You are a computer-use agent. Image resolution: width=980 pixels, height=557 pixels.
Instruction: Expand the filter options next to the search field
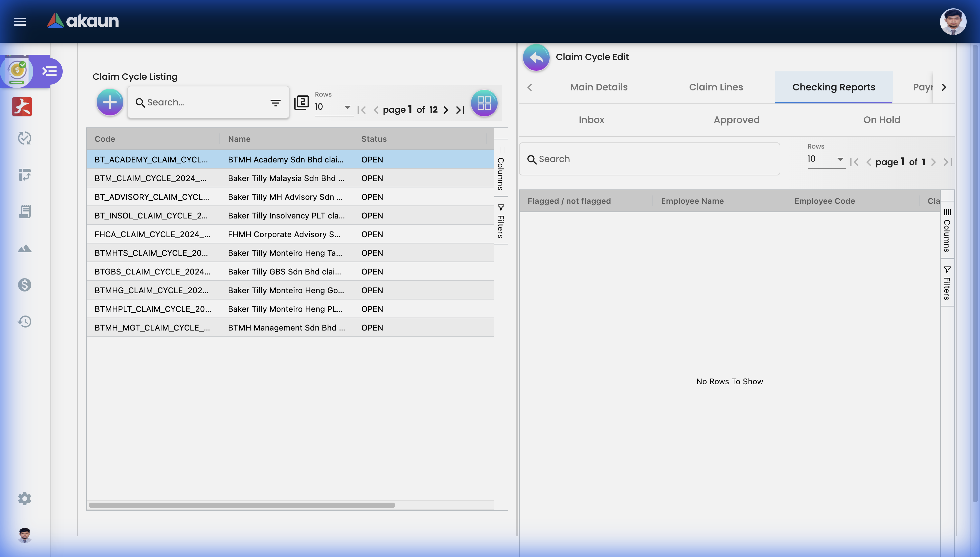coord(275,102)
